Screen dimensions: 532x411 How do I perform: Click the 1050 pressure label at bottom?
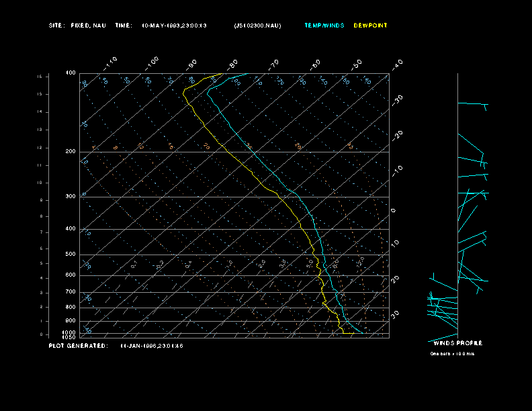pyautogui.click(x=70, y=337)
